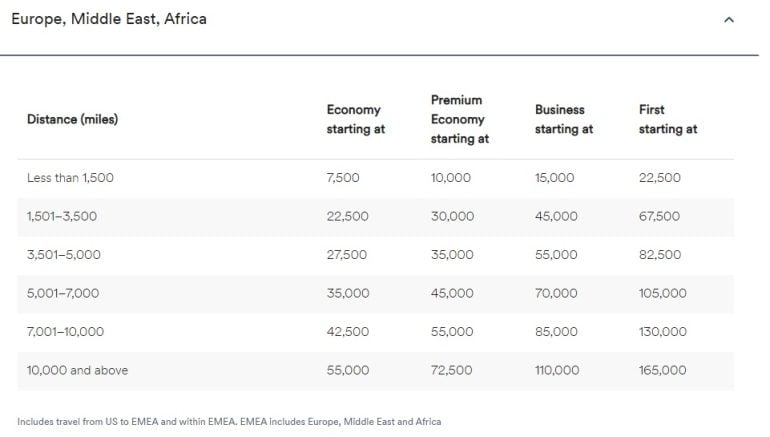Click the 165,000 First class value
The width and height of the screenshot is (770, 437).
point(662,370)
